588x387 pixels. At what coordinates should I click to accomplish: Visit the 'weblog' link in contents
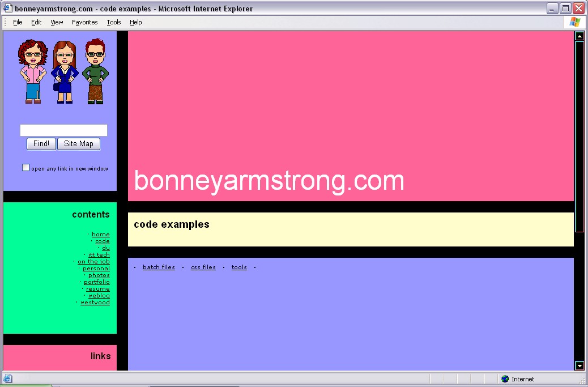tap(99, 296)
